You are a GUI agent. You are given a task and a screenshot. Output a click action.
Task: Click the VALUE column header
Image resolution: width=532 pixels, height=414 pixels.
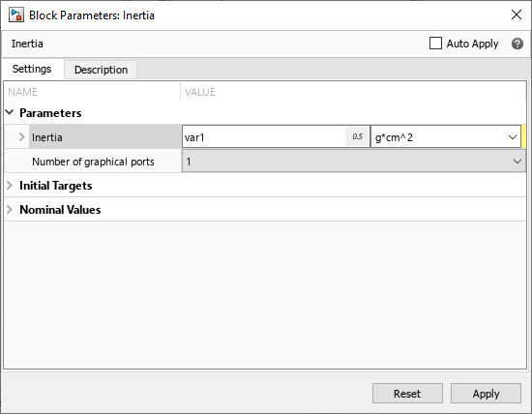(200, 92)
